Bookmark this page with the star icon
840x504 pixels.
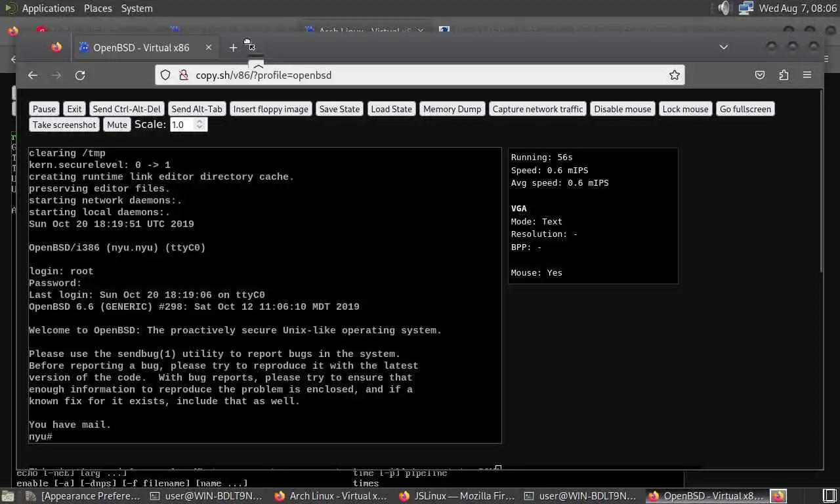674,75
